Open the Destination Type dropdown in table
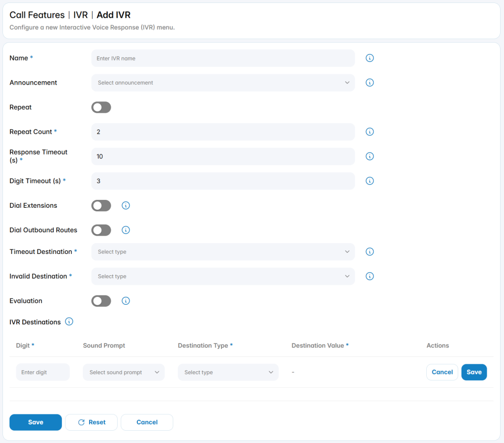Viewport: 504px width, 443px height. 228,372
